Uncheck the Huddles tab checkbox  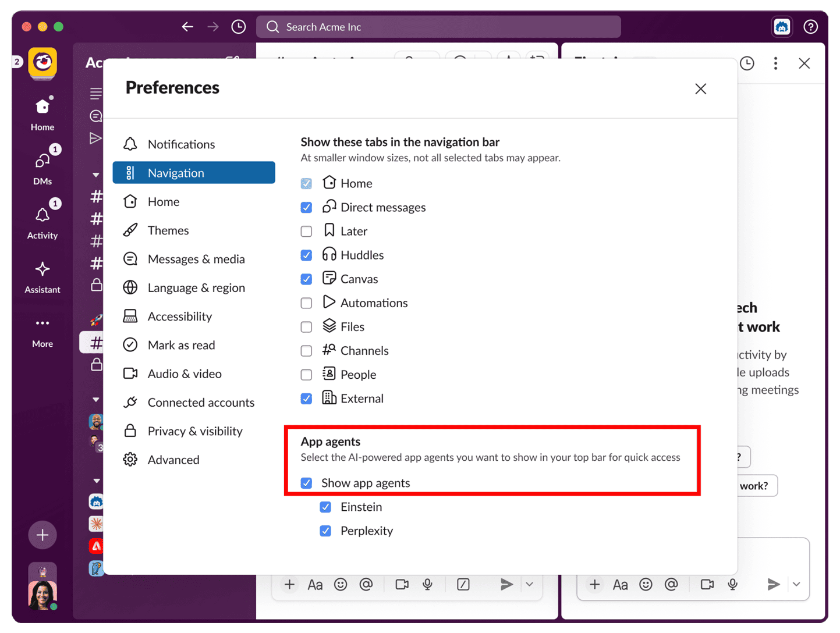[x=306, y=255]
